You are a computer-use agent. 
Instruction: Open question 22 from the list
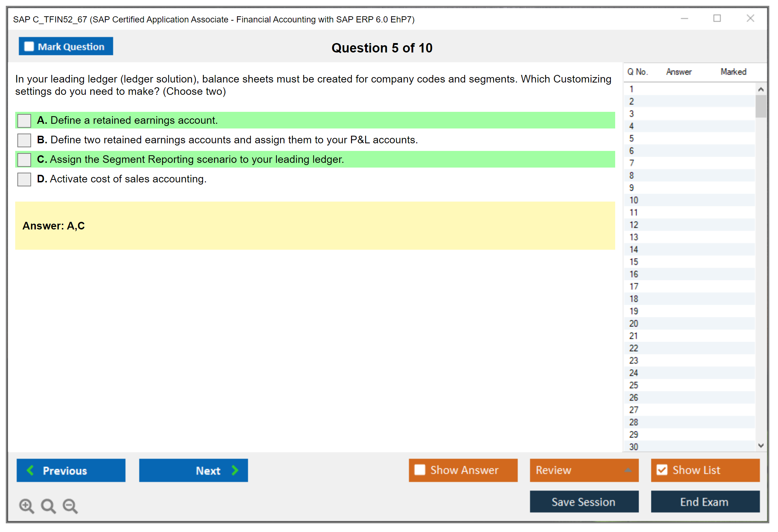(634, 348)
